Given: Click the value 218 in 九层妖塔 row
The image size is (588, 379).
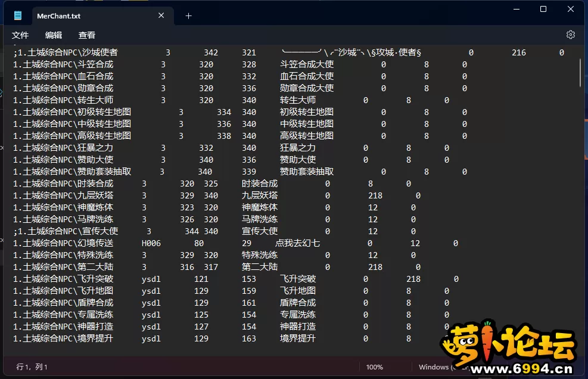Looking at the screenshot, I should [375, 196].
